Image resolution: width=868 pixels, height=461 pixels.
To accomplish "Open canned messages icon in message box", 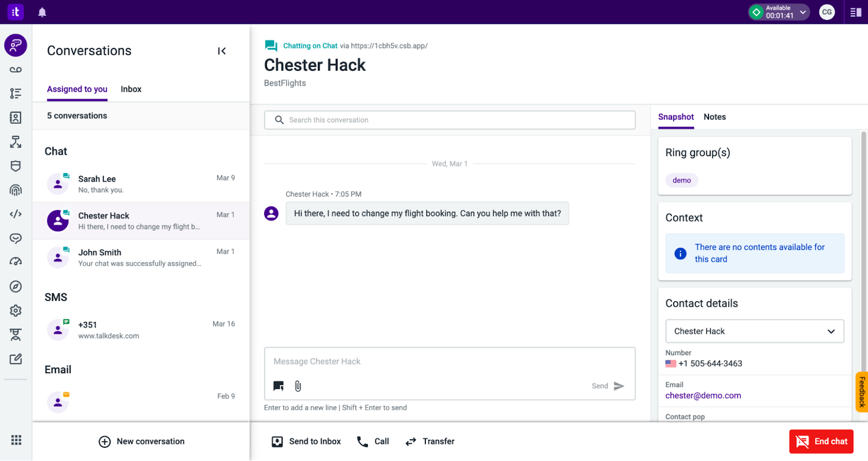I will (278, 386).
